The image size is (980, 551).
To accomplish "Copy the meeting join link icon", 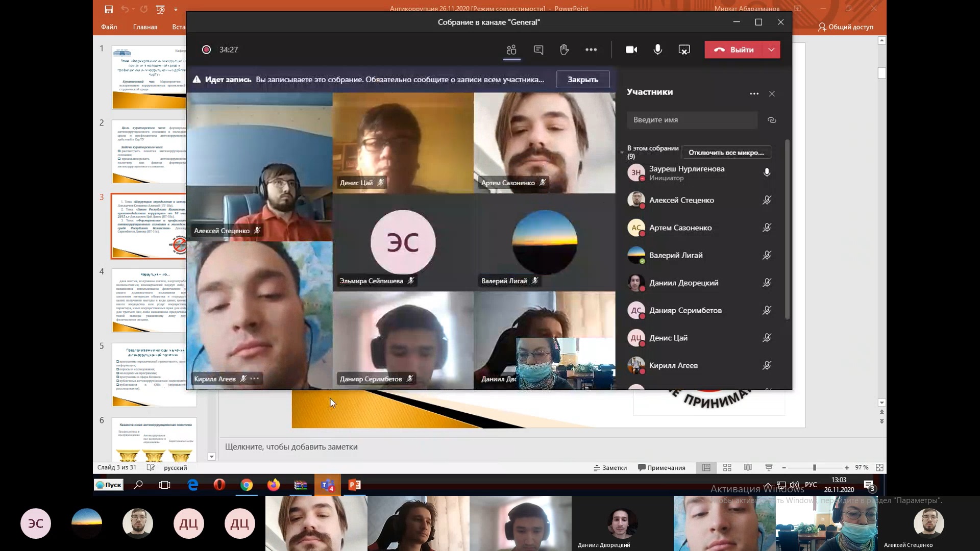I will coord(772,120).
